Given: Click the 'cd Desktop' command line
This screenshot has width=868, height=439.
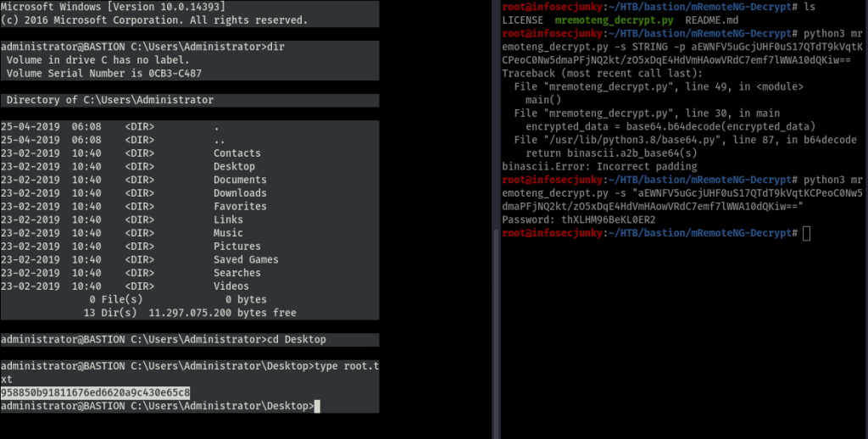Looking at the screenshot, I should point(164,339).
